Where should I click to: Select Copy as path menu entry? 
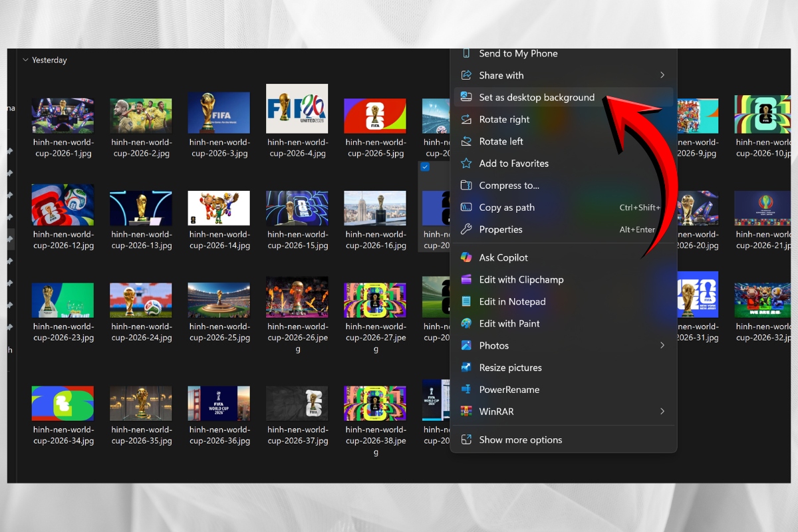[x=507, y=207]
